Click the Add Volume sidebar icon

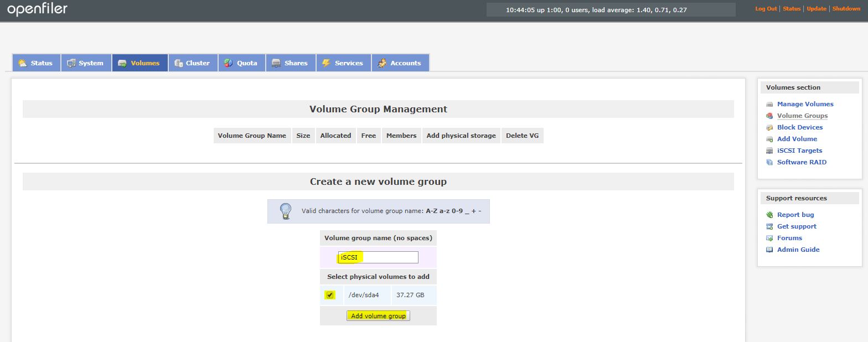point(769,139)
